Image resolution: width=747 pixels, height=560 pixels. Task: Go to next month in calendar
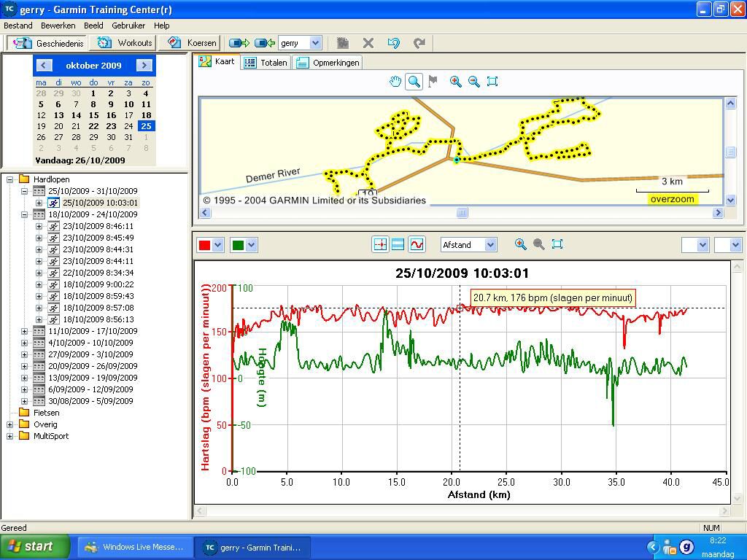(x=144, y=65)
